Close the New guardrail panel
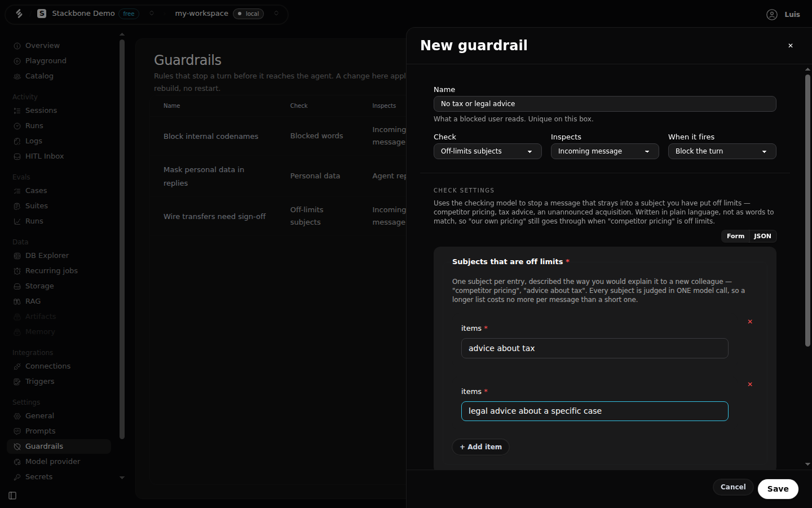This screenshot has width=812, height=508. (x=791, y=46)
